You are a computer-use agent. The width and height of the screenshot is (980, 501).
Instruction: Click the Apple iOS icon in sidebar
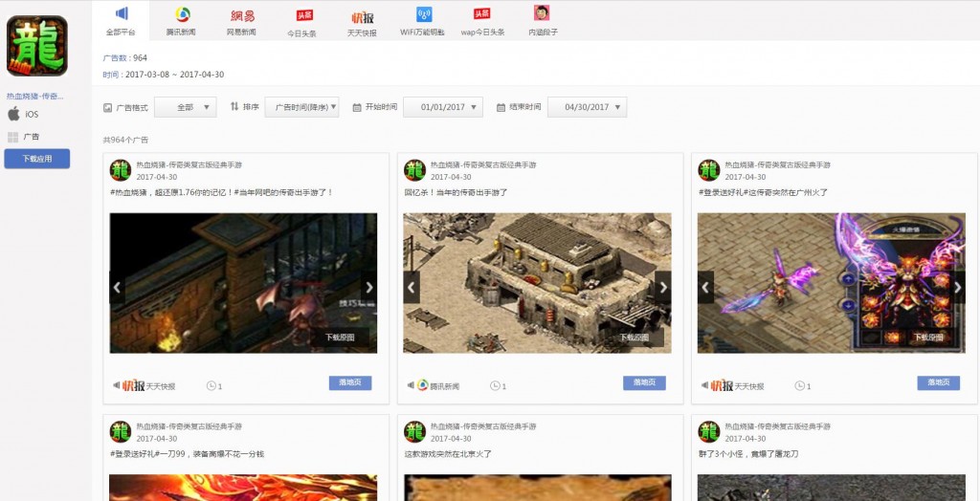click(13, 114)
